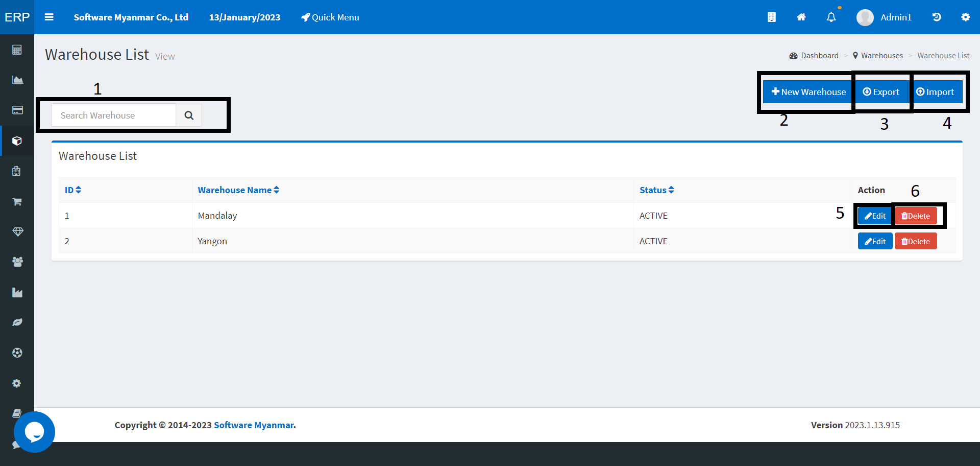The width and height of the screenshot is (980, 466).
Task: Click the date 13/January/2023
Action: [x=244, y=17]
